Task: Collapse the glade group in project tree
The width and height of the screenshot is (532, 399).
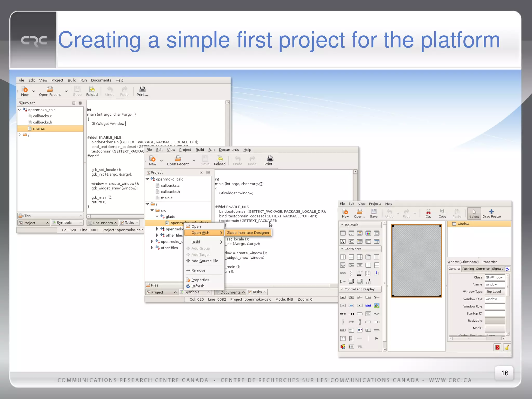Action: coord(157,216)
